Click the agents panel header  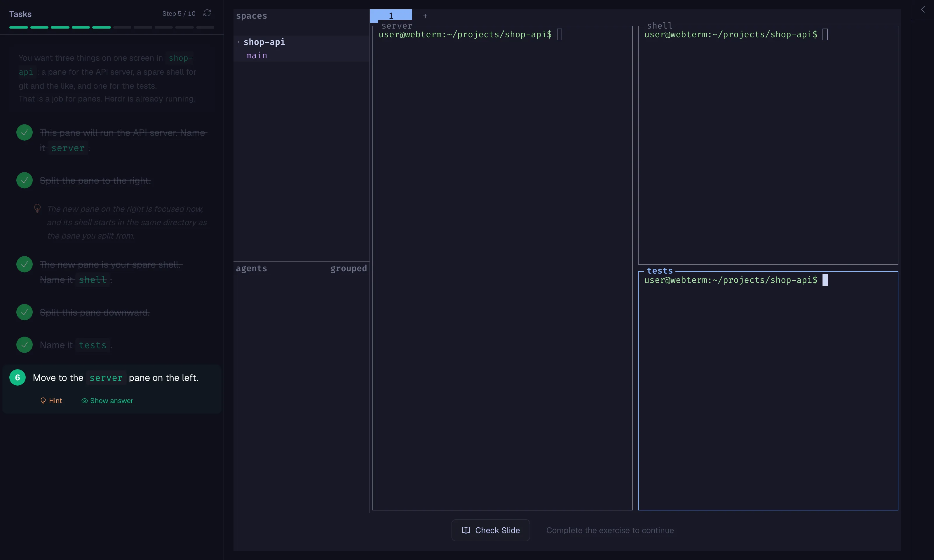click(251, 268)
